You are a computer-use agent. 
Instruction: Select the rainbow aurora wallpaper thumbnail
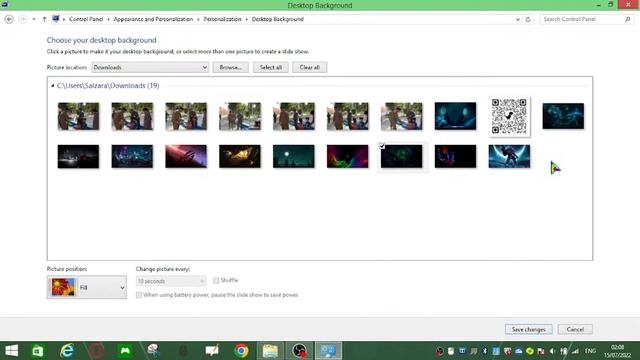tap(347, 156)
